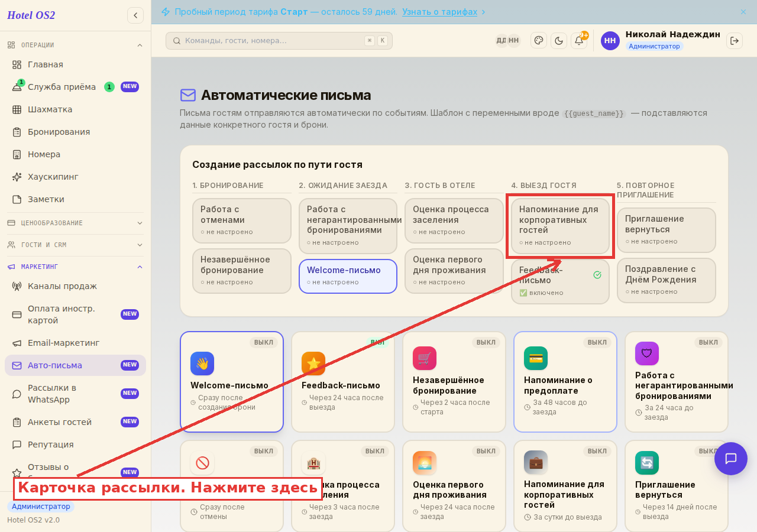Open the Feedback-письмо journey card
Image resolution: width=757 pixels, height=532 pixels.
point(560,281)
